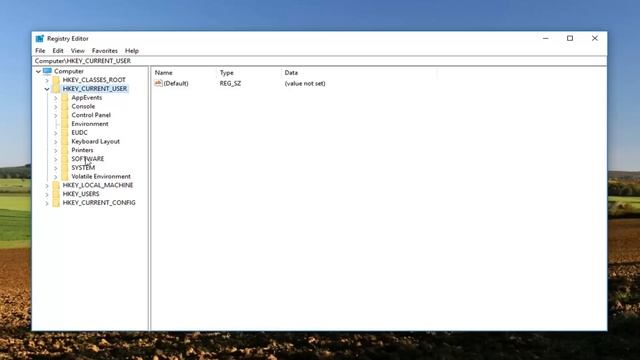
Task: Click the Computer monitor icon in tree
Action: (x=47, y=71)
